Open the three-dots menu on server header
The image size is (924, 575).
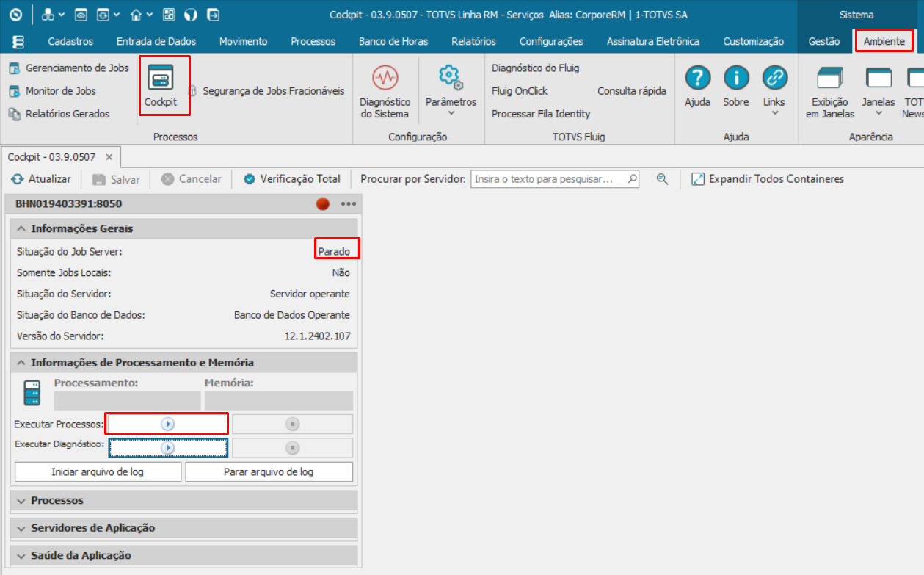348,204
